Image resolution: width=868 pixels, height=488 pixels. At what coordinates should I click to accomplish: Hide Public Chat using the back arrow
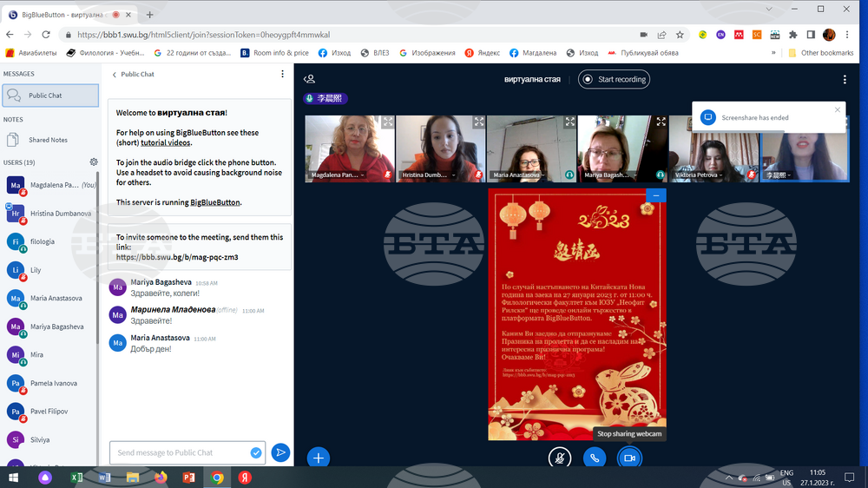click(x=115, y=75)
